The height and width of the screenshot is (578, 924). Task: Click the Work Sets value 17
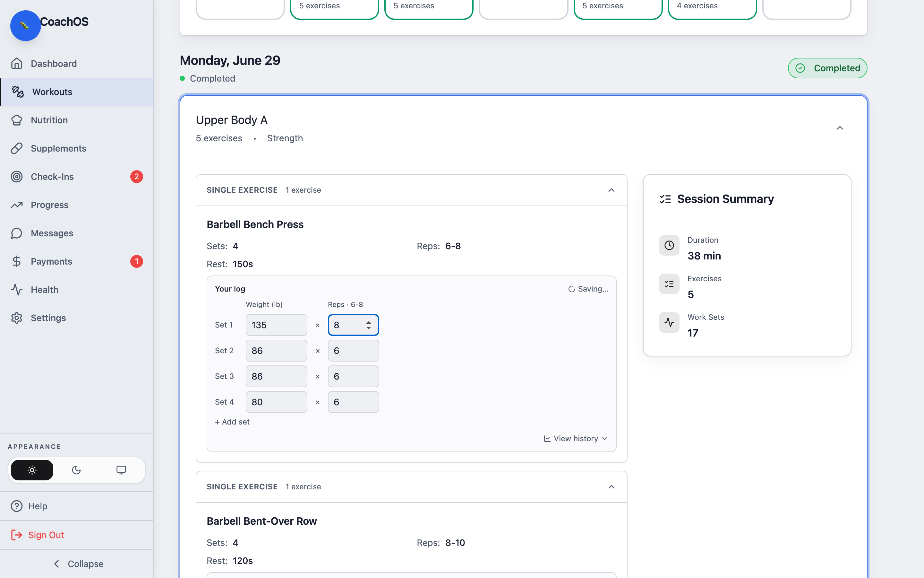[693, 333]
